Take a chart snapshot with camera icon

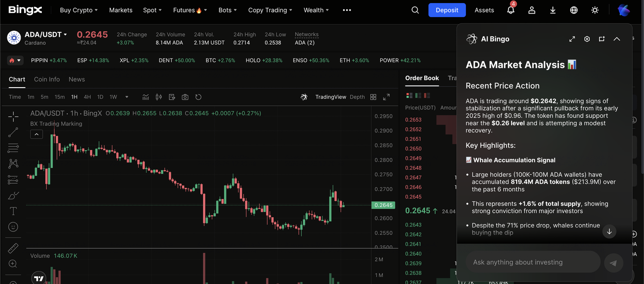pos(185,97)
